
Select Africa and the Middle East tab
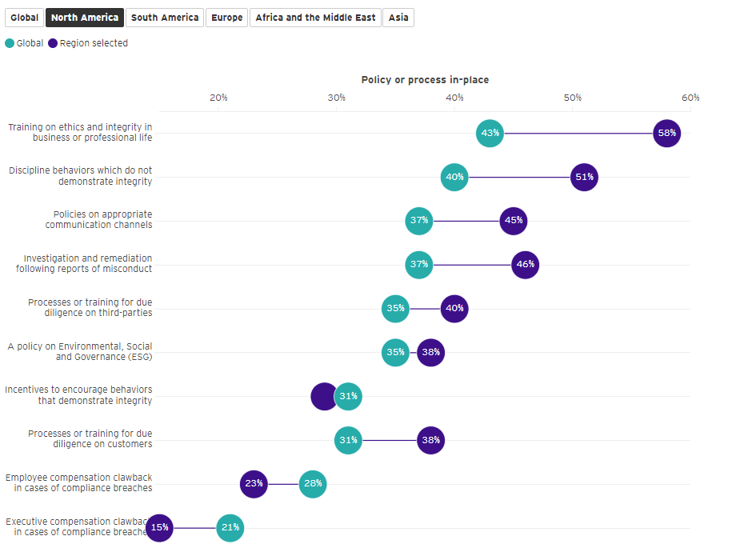(x=315, y=18)
